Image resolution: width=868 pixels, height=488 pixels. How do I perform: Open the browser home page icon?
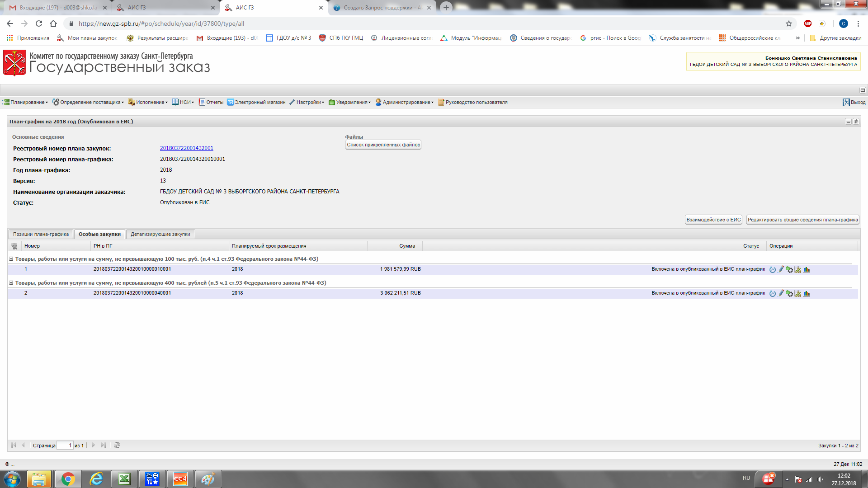tap(53, 23)
